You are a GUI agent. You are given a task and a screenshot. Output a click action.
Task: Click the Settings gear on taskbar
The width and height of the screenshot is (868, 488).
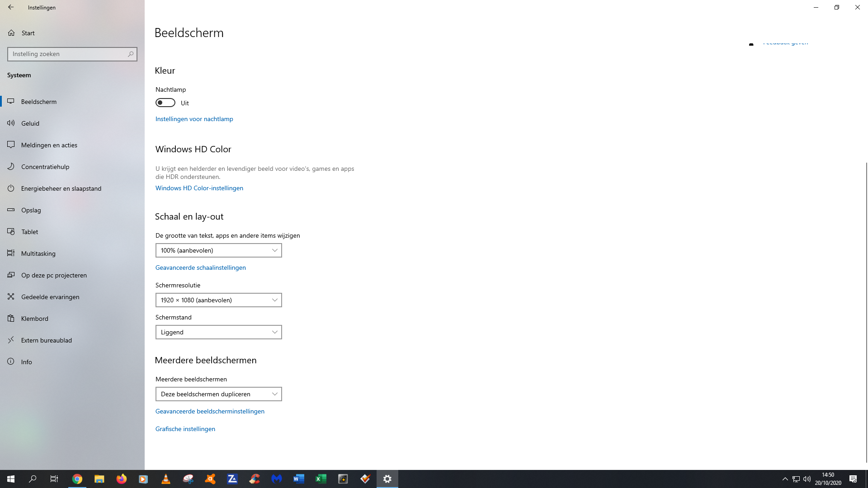coord(387,479)
